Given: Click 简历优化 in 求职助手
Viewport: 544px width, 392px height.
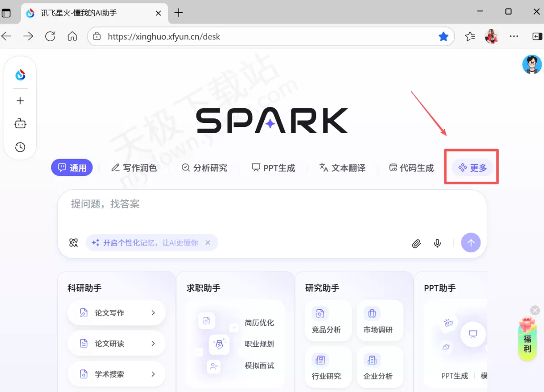Looking at the screenshot, I should (x=259, y=323).
